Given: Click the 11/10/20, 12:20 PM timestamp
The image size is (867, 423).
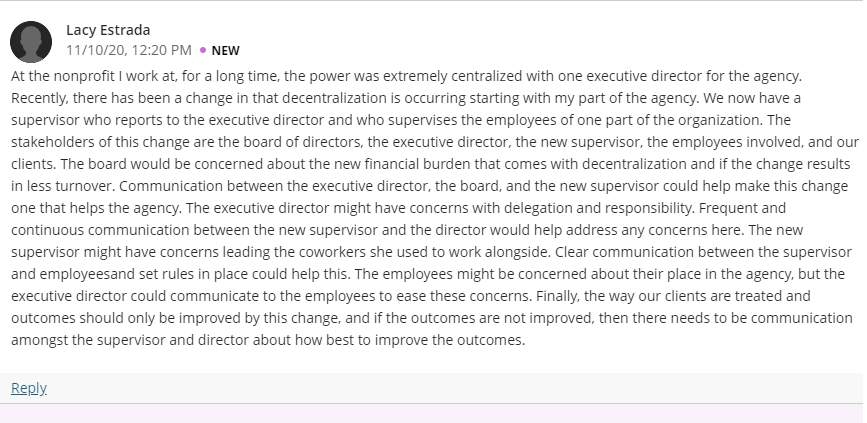Looking at the screenshot, I should [129, 50].
